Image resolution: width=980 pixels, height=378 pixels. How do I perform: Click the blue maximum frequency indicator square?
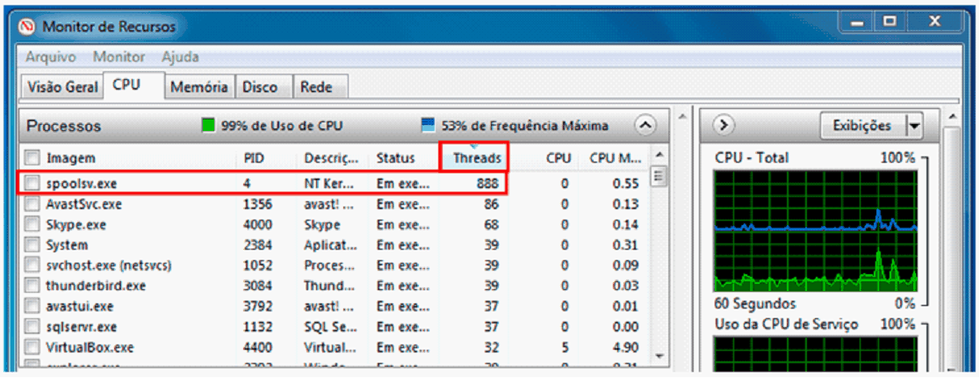[x=429, y=126]
